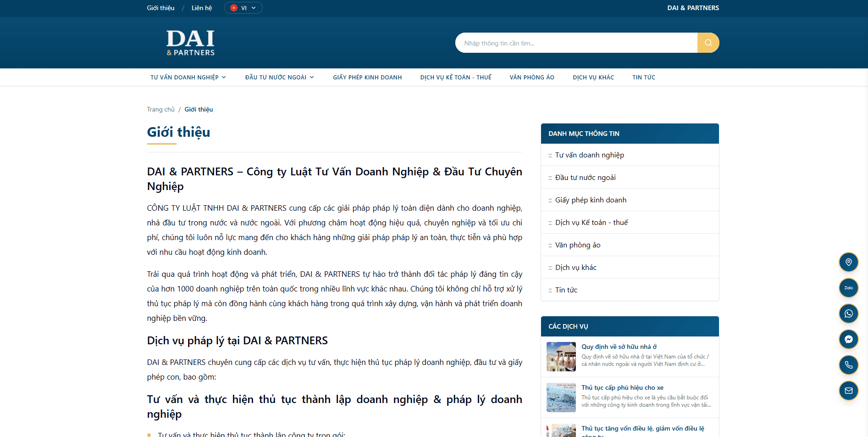Select Dịch vụ khác in navigation bar

(x=593, y=77)
